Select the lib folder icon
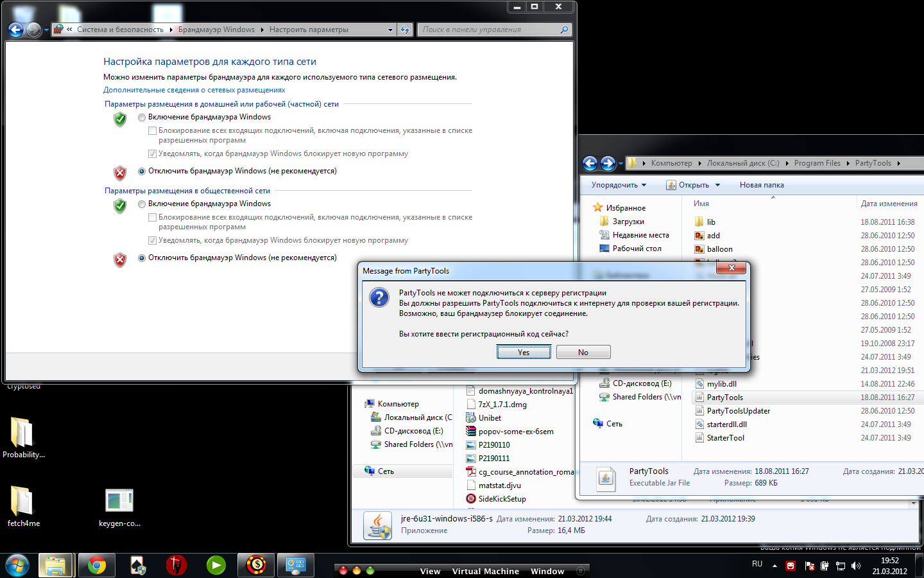The height and width of the screenshot is (578, 924). point(699,222)
